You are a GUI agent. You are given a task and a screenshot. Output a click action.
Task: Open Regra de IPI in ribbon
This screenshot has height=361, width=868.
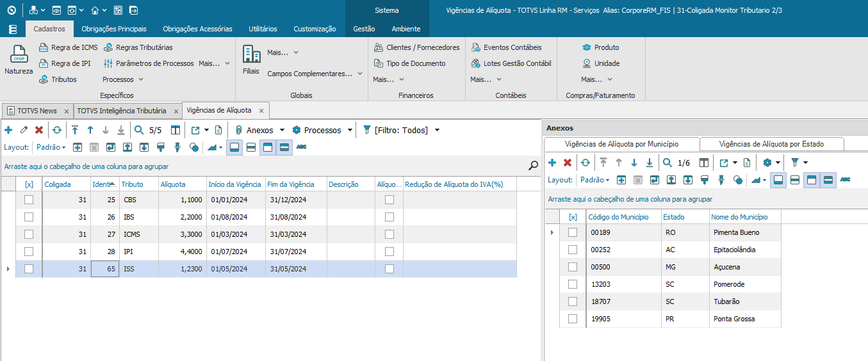click(65, 63)
